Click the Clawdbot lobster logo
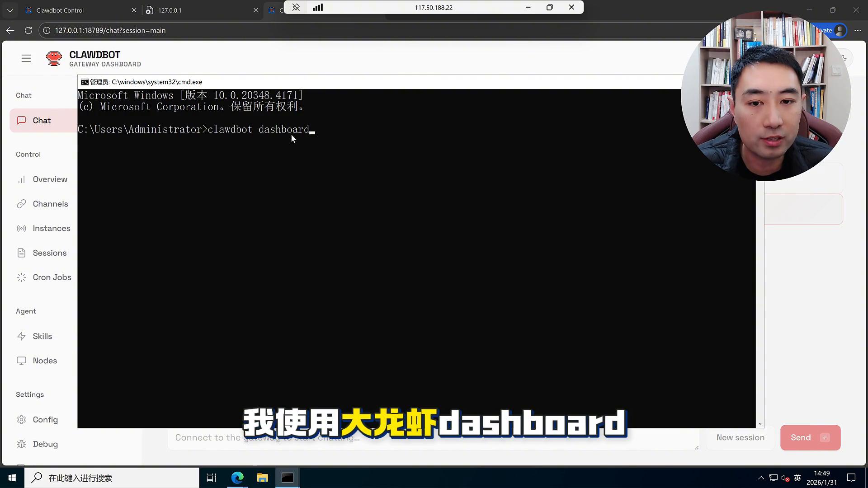 click(54, 58)
